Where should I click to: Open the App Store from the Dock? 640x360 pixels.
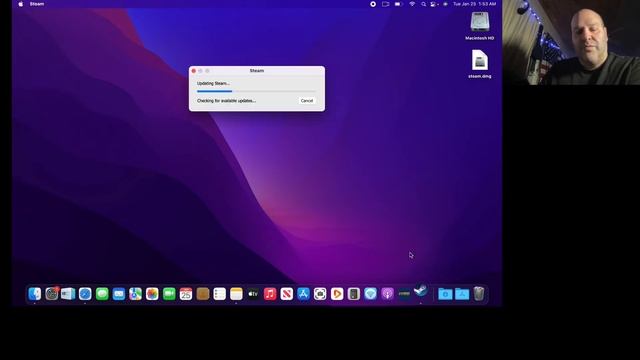tap(303, 293)
